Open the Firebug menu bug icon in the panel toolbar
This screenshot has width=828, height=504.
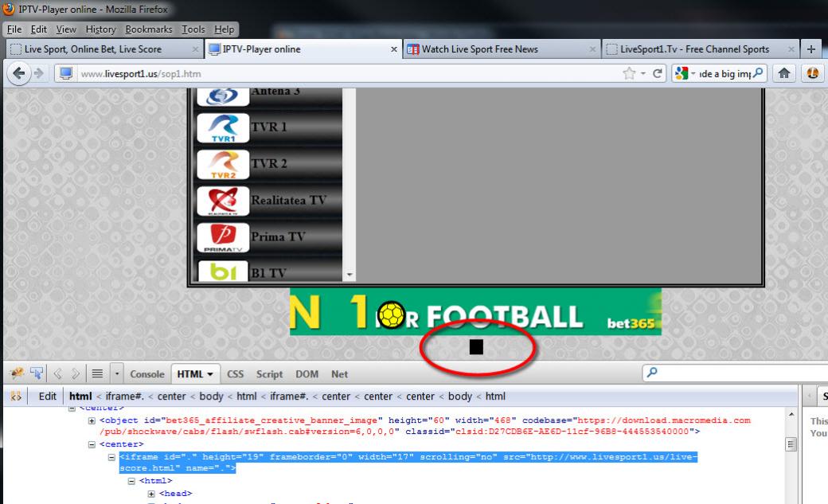tap(17, 373)
